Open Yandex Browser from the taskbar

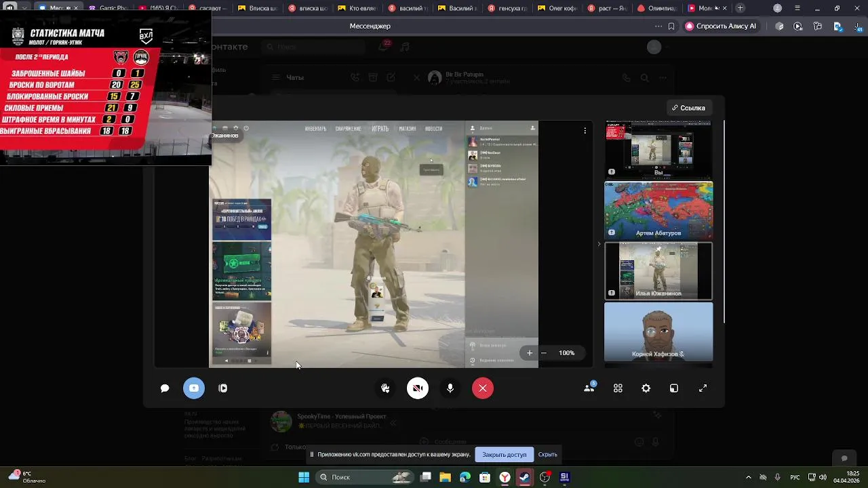click(505, 477)
